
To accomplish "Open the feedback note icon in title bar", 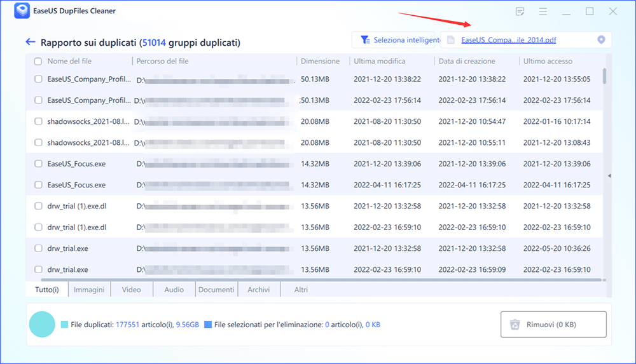I will [x=520, y=11].
